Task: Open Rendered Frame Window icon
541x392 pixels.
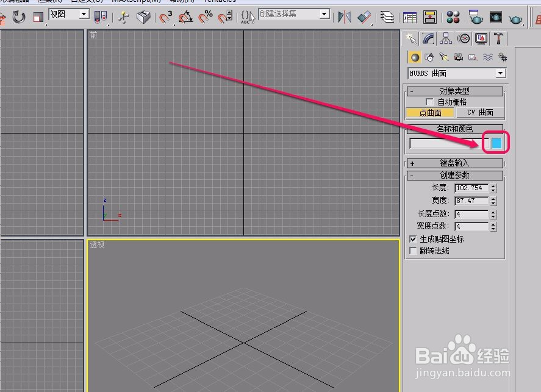Action: [496, 17]
